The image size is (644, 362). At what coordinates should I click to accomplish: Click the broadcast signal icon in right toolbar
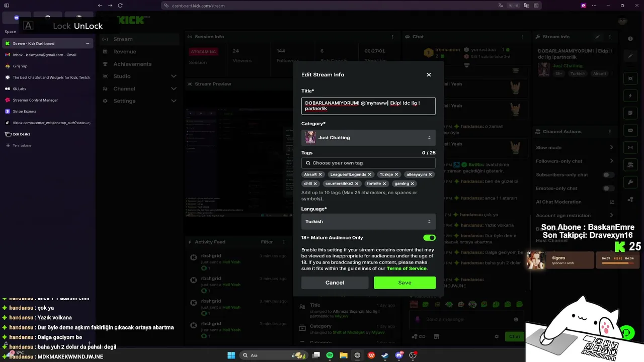630,147
